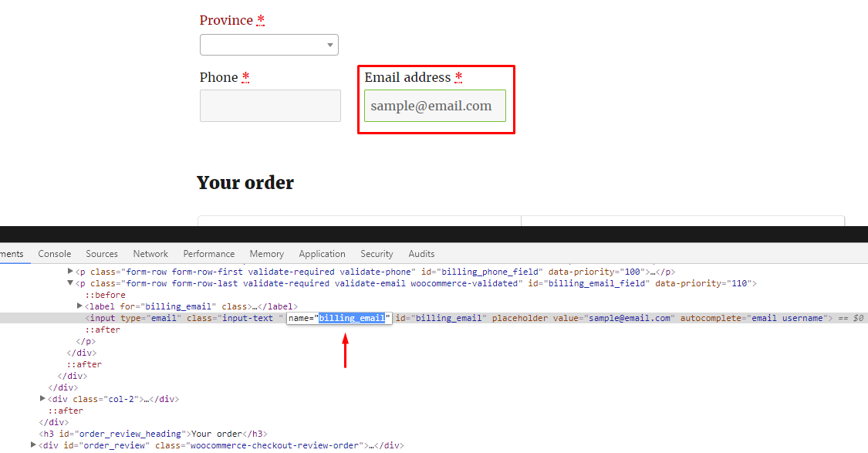Screen dimensions: 868x453
Task: Select the ::before pseudo-element row
Action: tap(105, 295)
